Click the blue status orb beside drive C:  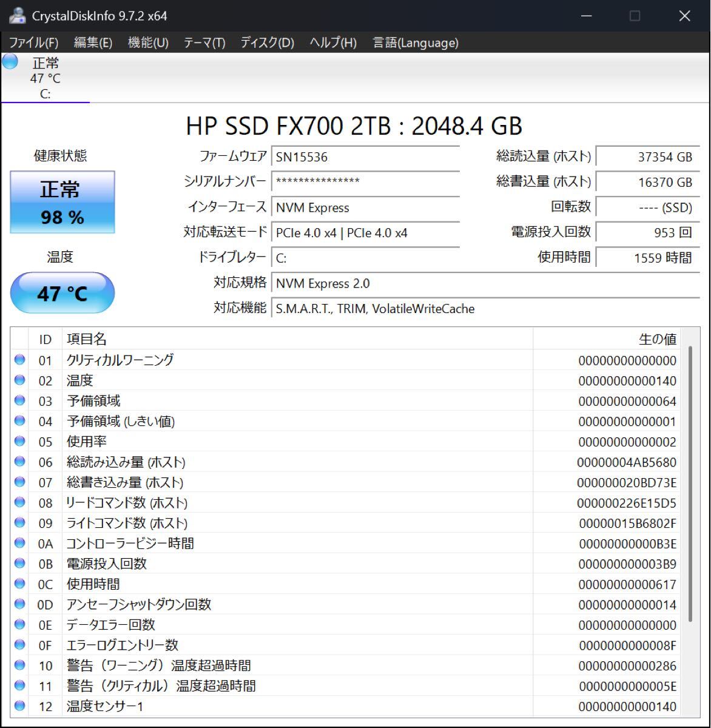click(10, 62)
